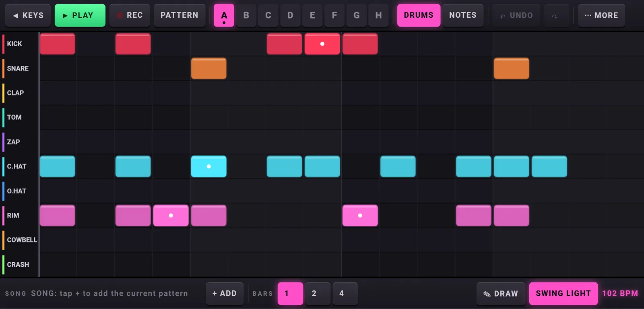Select pattern slot H
This screenshot has width=644, height=309.
pyautogui.click(x=379, y=15)
